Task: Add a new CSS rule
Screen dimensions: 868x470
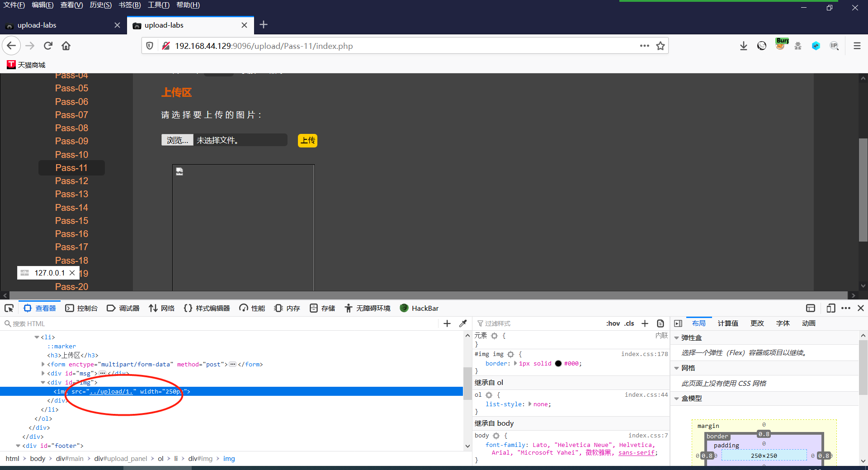Action: tap(645, 323)
